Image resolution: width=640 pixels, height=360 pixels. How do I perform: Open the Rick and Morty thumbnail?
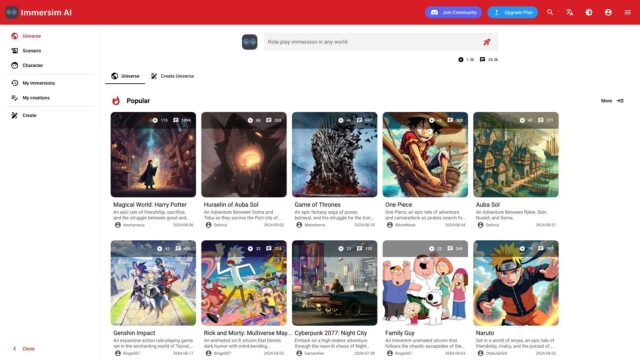244,283
